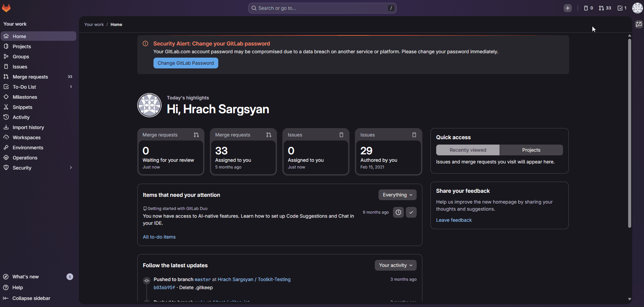Snooze the GitLab Duo to-do item
This screenshot has height=307, width=644.
398,212
